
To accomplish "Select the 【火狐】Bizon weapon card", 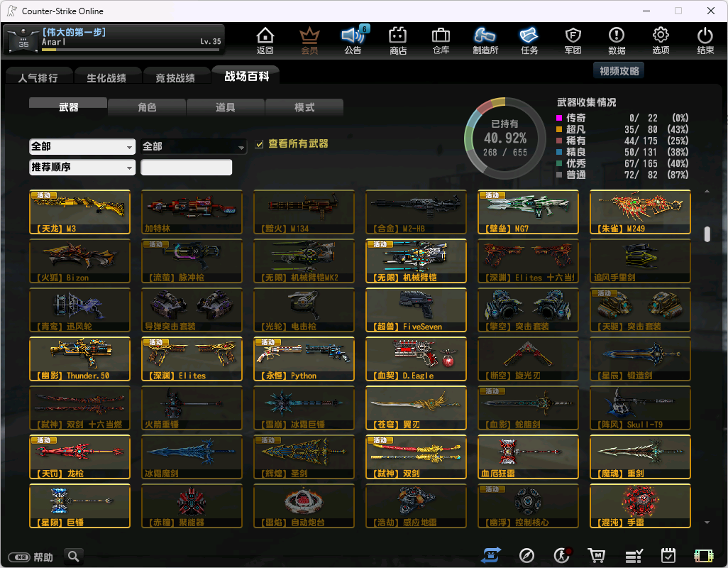I will (x=79, y=261).
